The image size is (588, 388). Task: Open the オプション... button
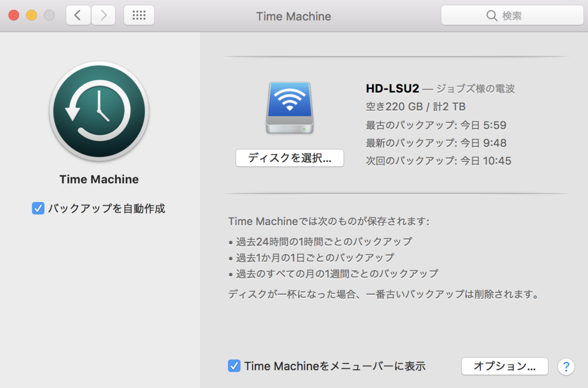[x=505, y=366]
